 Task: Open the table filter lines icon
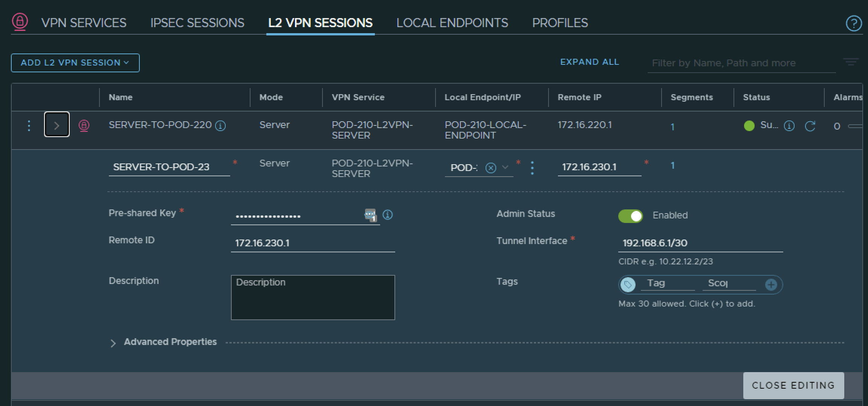pos(850,62)
